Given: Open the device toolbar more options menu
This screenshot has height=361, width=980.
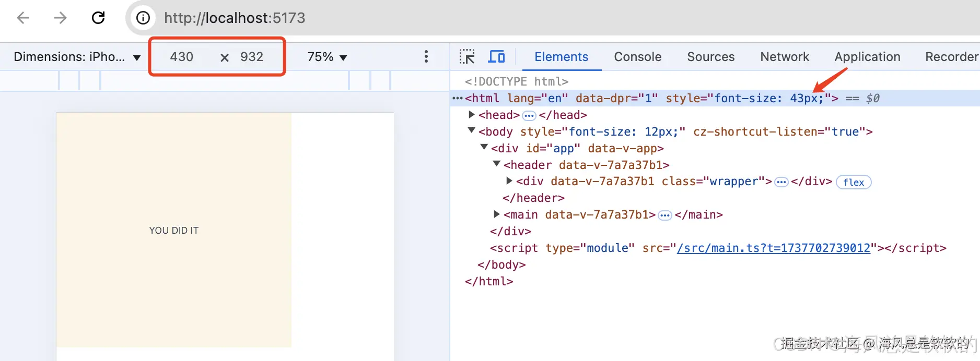Looking at the screenshot, I should click(426, 56).
